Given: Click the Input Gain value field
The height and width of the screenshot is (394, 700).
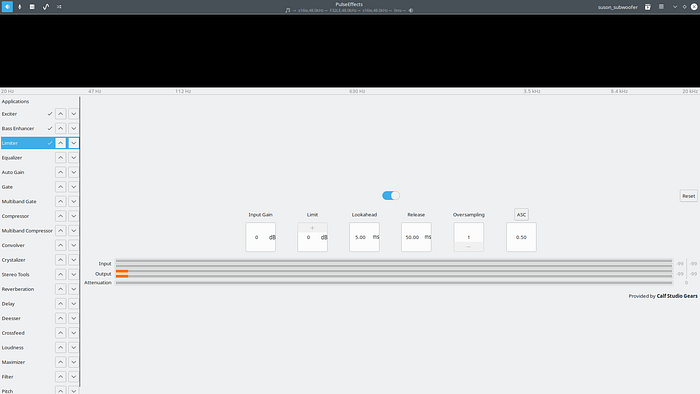Looking at the screenshot, I should coord(260,237).
